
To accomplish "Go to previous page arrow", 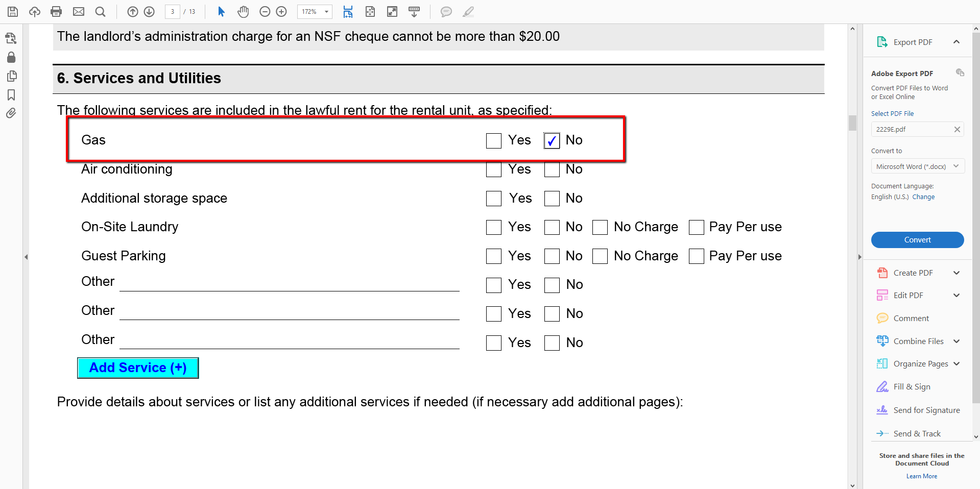I will [x=133, y=12].
